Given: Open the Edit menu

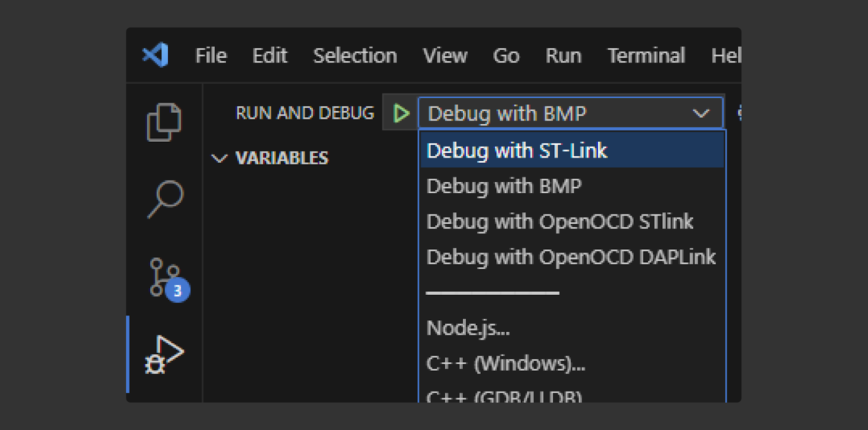Looking at the screenshot, I should (x=270, y=55).
